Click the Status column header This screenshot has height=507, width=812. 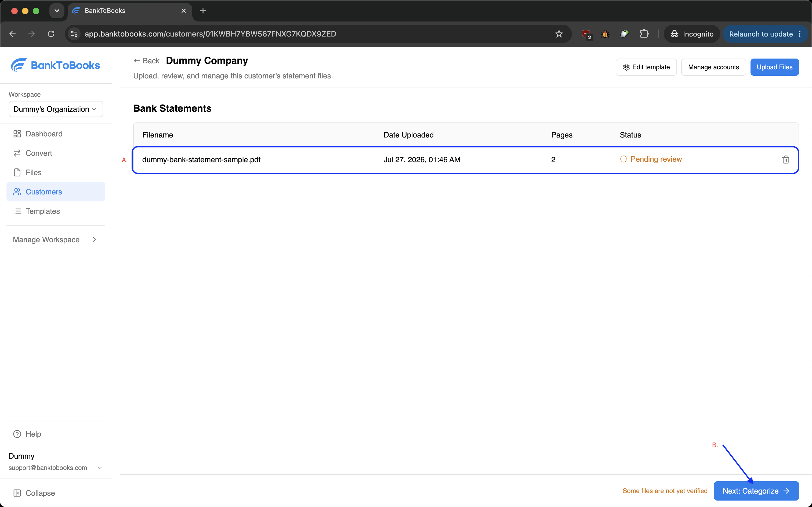click(630, 135)
